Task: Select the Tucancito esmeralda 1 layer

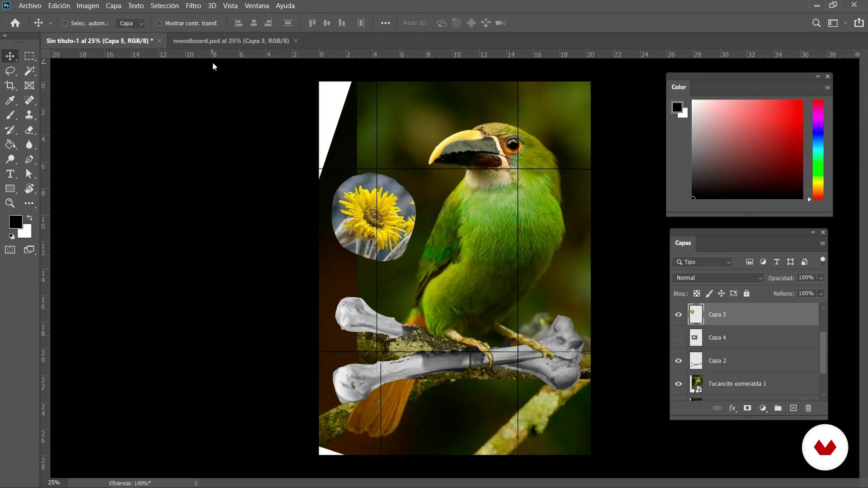Action: pyautogui.click(x=737, y=384)
